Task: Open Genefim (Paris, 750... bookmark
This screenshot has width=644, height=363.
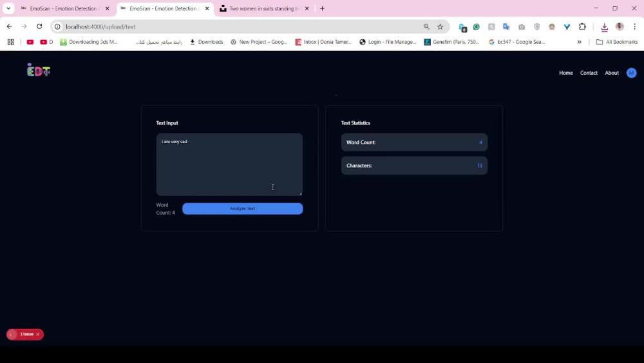Action: click(x=452, y=42)
